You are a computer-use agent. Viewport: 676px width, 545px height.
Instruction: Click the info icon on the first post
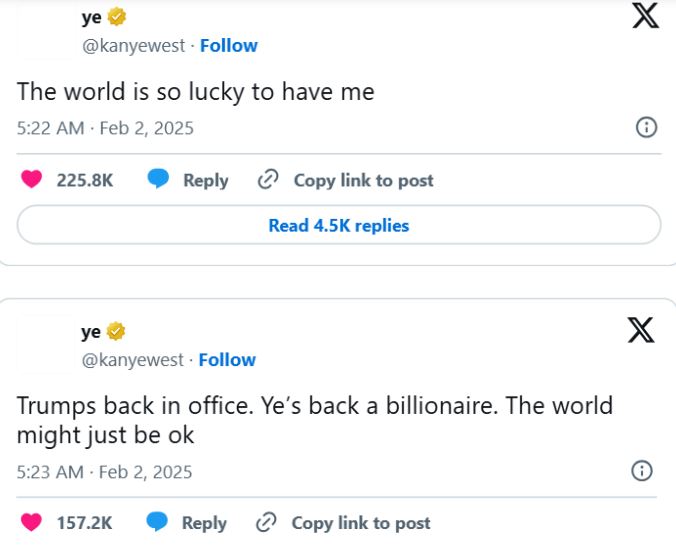646,127
